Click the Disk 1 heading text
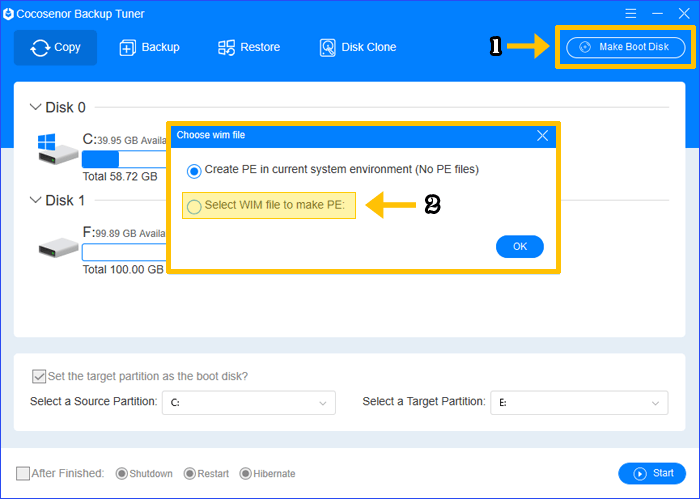Image resolution: width=700 pixels, height=499 pixels. [65, 200]
